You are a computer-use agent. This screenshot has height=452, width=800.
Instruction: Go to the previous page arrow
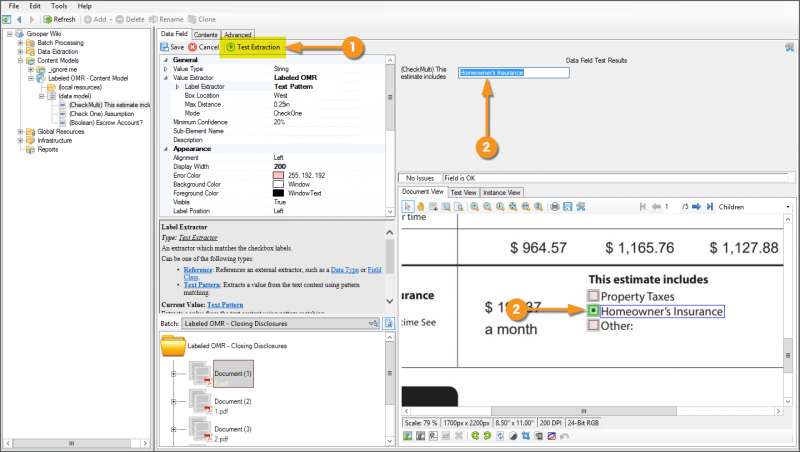(x=656, y=207)
